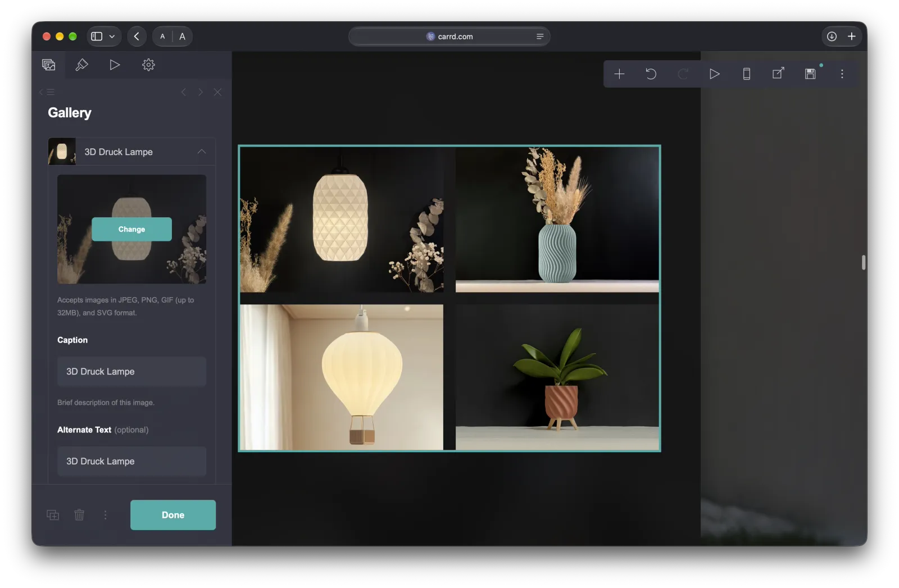The height and width of the screenshot is (588, 899).
Task: Collapse the 3D Druck Lampe item
Action: [x=202, y=152]
